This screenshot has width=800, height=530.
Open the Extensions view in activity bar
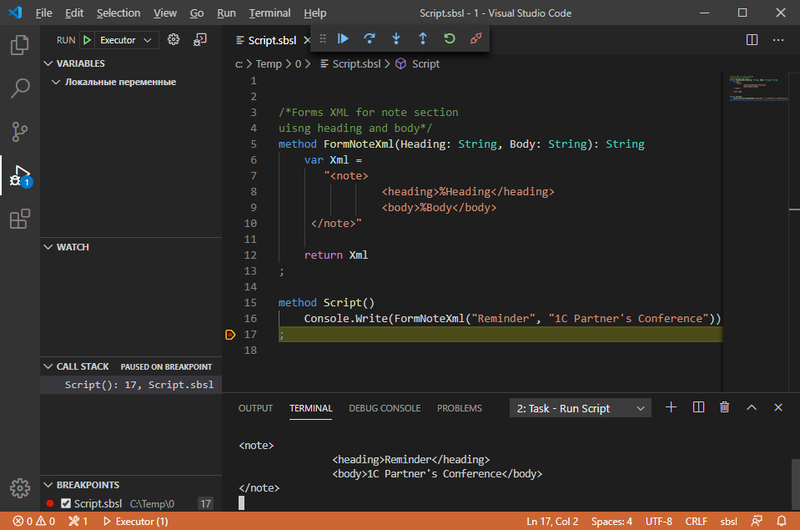[19, 219]
